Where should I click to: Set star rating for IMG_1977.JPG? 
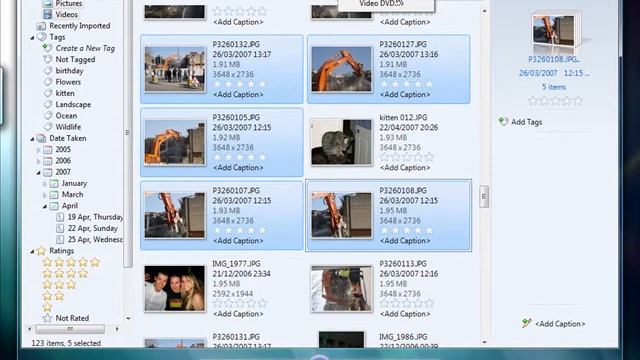tap(240, 303)
